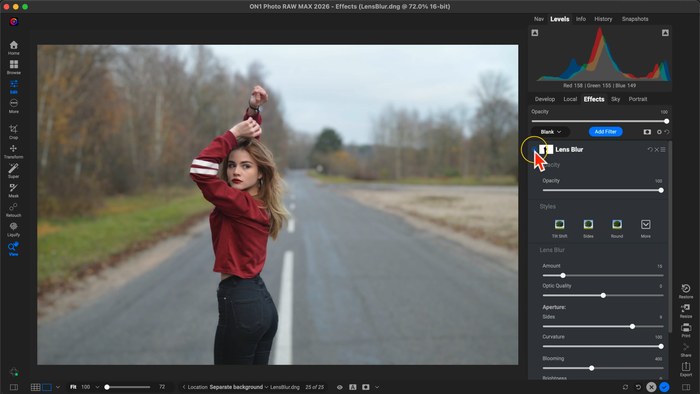This screenshot has width=700, height=394.
Task: Click the Fit zoom button
Action: click(73, 387)
